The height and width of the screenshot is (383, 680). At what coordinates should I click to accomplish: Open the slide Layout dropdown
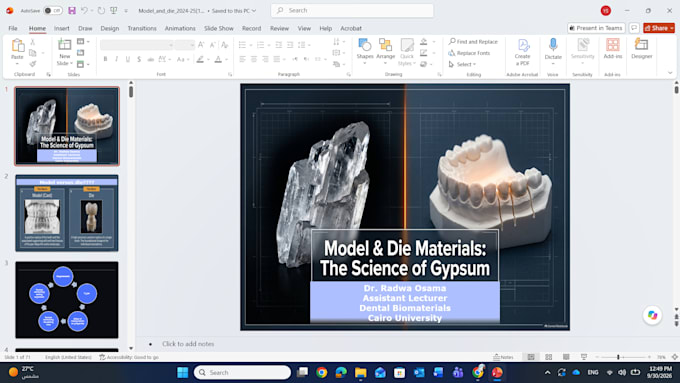(83, 42)
